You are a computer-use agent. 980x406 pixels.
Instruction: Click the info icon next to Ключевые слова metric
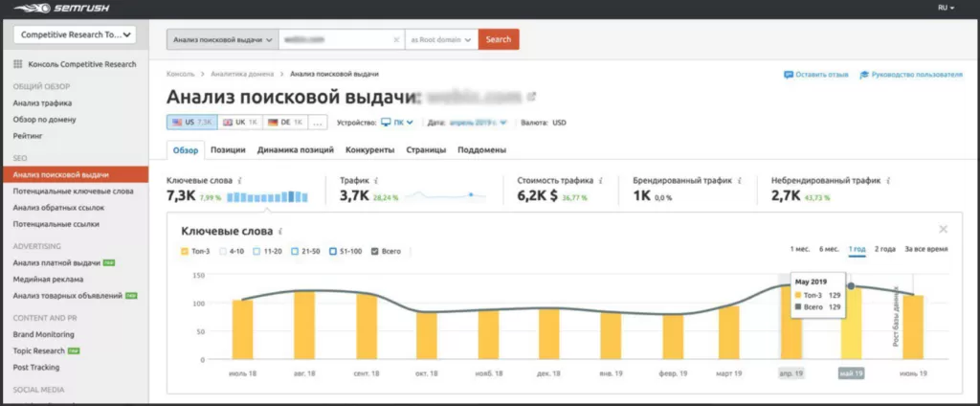pos(240,180)
